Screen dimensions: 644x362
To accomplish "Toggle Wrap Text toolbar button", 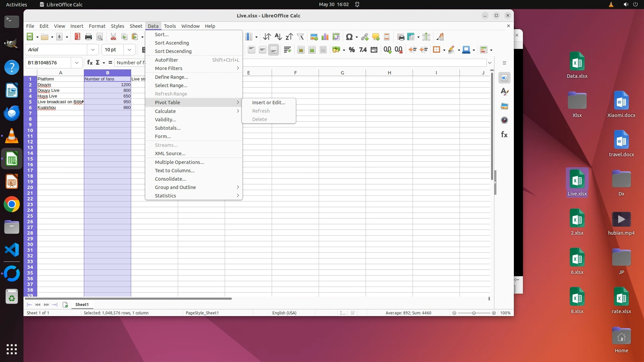I will (287, 50).
